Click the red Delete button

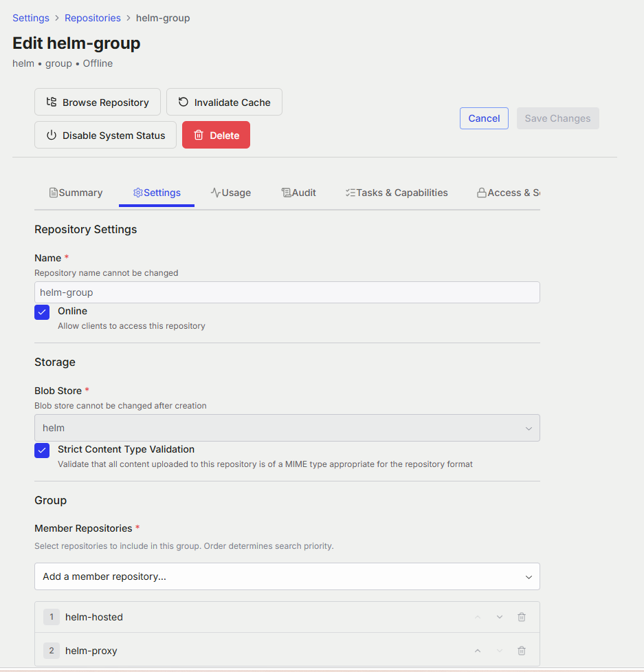216,135
